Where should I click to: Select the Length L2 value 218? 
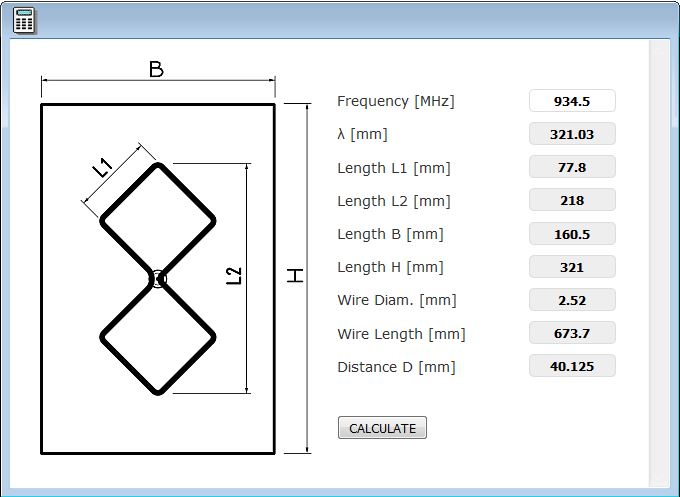click(x=572, y=200)
